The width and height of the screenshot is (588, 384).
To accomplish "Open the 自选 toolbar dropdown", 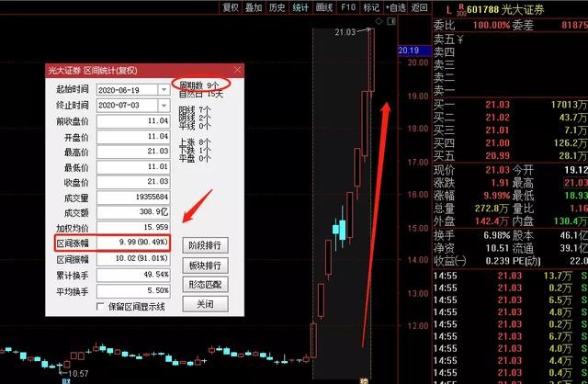I will (396, 7).
